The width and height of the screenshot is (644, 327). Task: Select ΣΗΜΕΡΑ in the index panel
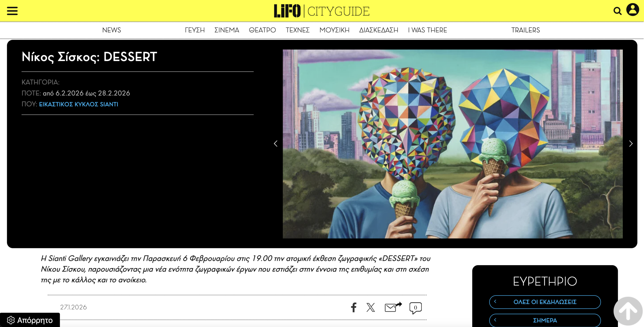(x=545, y=320)
